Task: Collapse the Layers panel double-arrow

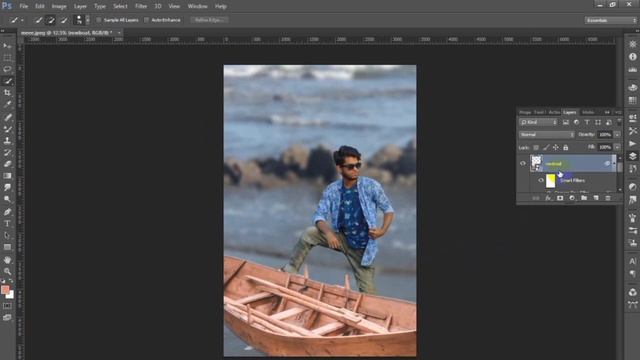Action: (x=607, y=112)
